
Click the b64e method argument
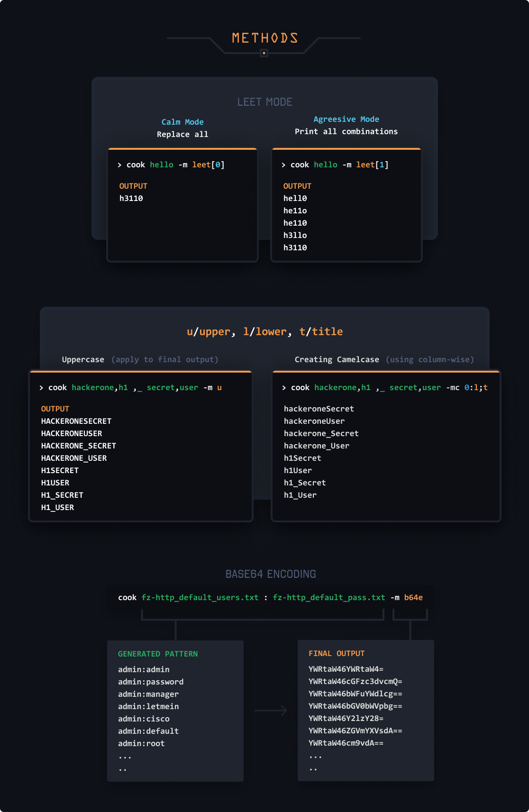pos(413,597)
